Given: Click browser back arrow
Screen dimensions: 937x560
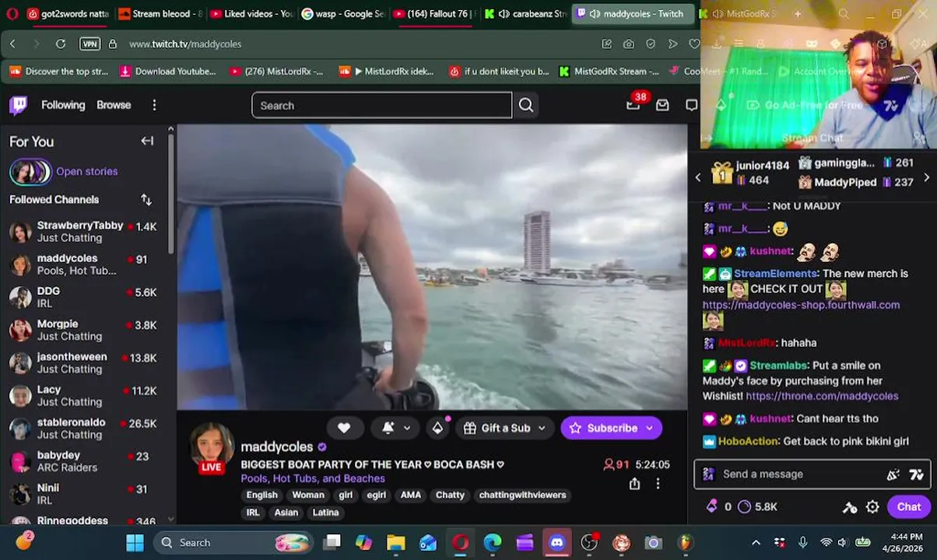Looking at the screenshot, I should tap(12, 44).
